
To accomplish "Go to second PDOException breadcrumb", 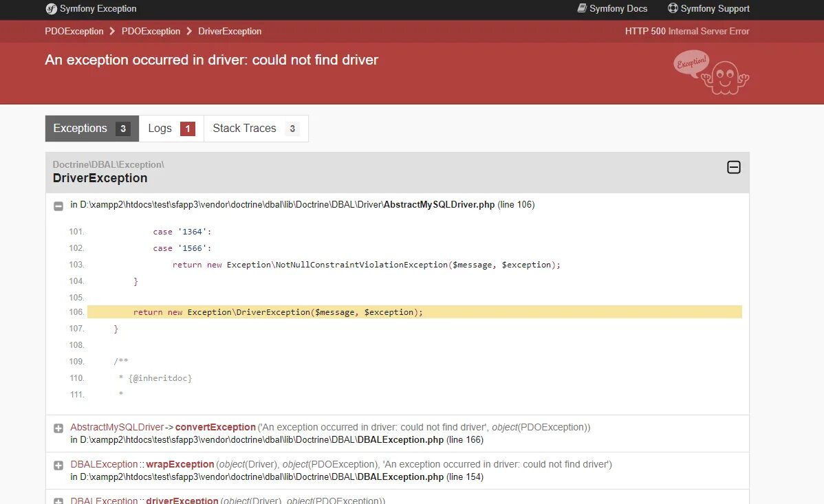I will click(x=151, y=31).
